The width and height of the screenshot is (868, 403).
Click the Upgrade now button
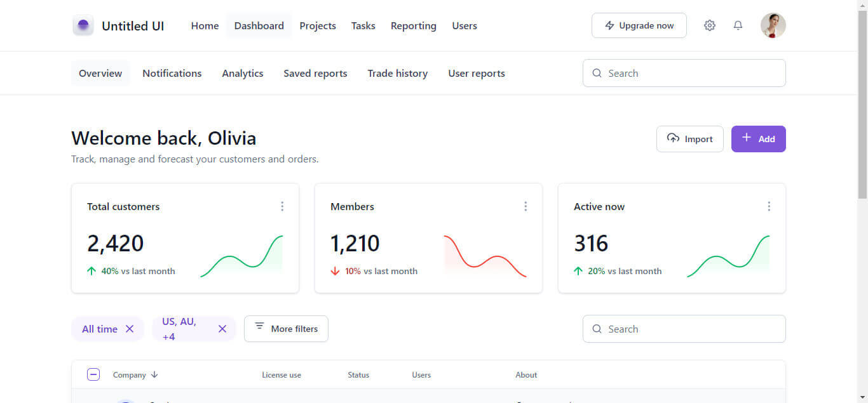coord(639,25)
